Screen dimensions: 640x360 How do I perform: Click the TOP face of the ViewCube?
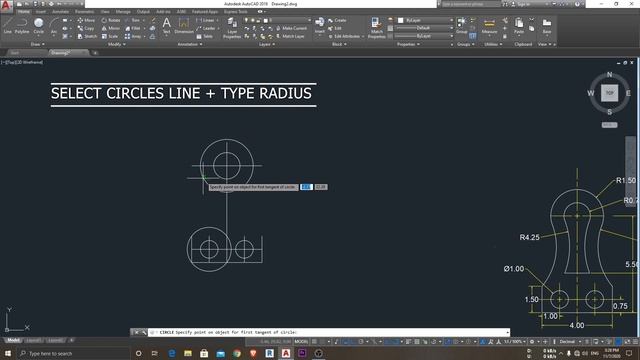click(609, 93)
